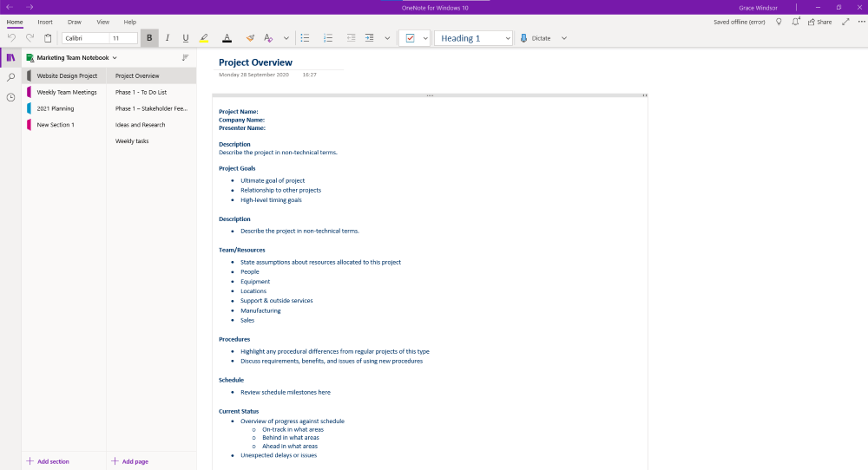Click the Undo arrow icon
This screenshot has width=868, height=470.
click(12, 38)
